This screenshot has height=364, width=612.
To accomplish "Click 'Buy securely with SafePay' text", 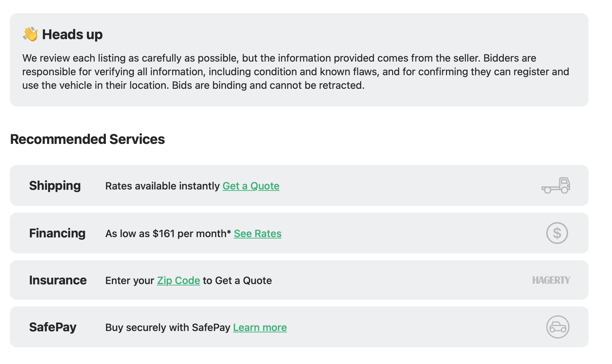I will (x=168, y=328).
